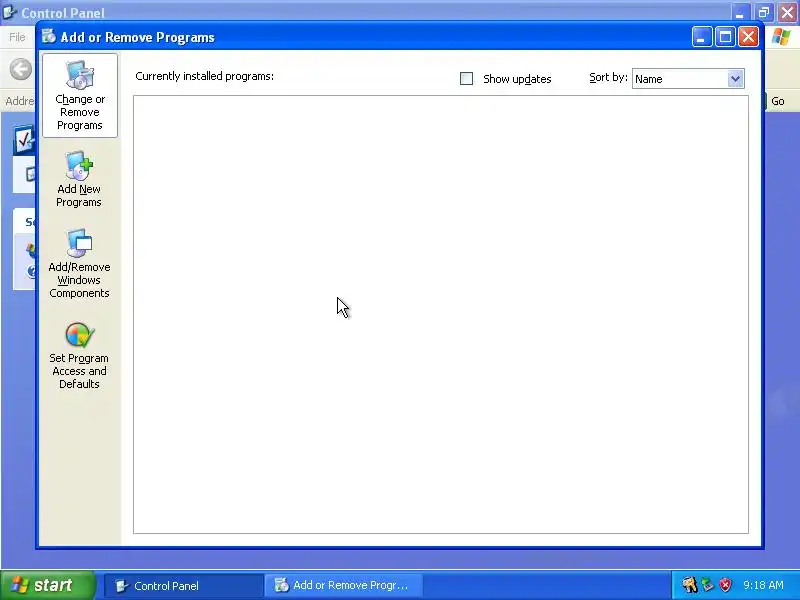This screenshot has height=600, width=800.
Task: Minimize the Control Panel window
Action: pos(740,12)
